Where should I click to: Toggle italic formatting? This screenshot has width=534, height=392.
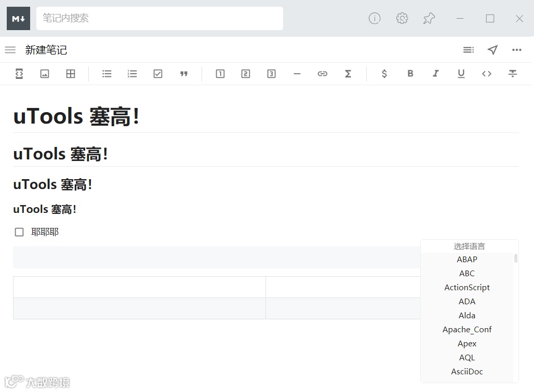point(436,74)
